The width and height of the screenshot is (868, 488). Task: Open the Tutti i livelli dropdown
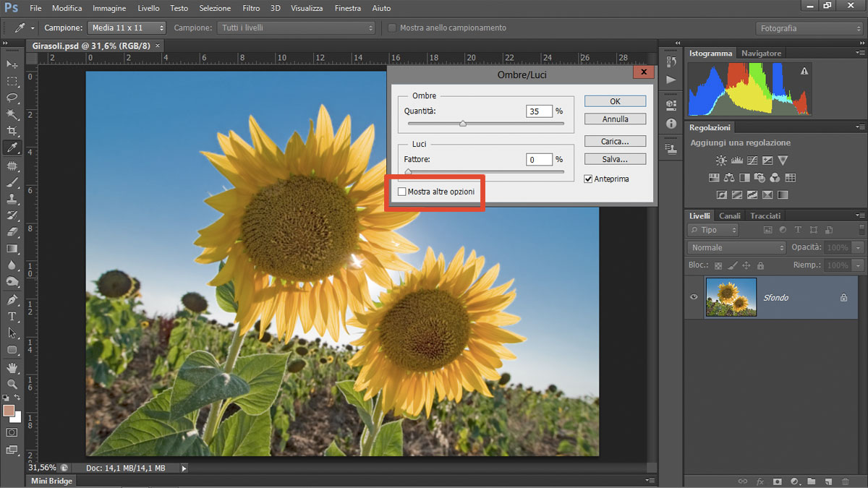(x=296, y=28)
